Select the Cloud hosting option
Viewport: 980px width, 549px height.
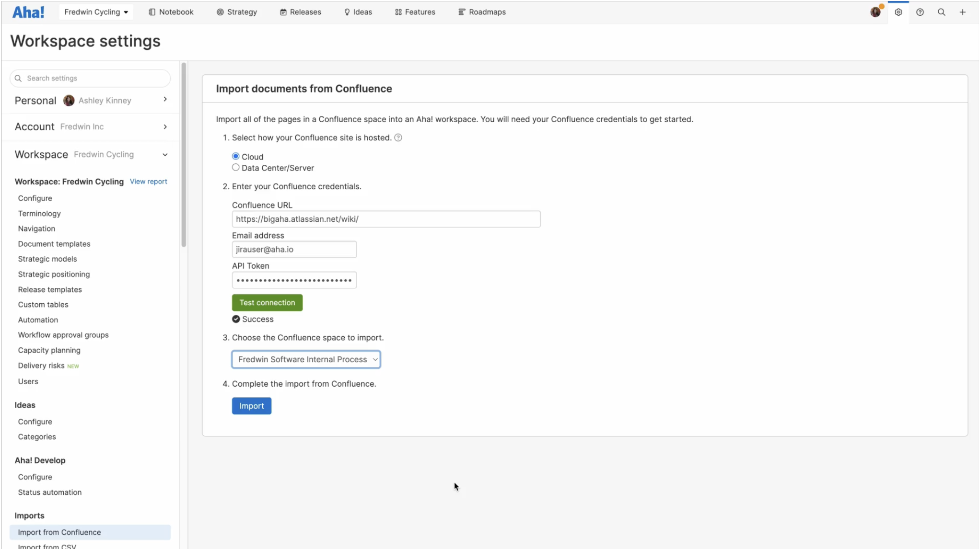tap(235, 156)
